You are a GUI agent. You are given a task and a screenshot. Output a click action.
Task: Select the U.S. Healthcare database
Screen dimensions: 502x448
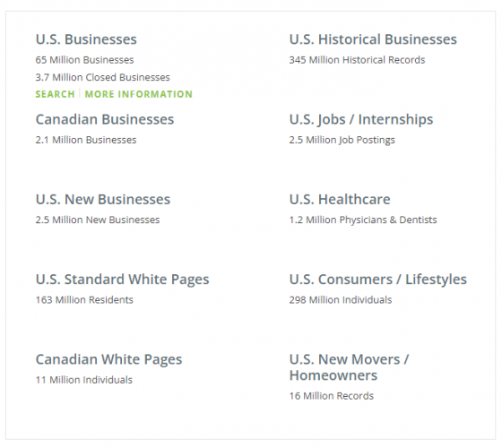(x=340, y=199)
